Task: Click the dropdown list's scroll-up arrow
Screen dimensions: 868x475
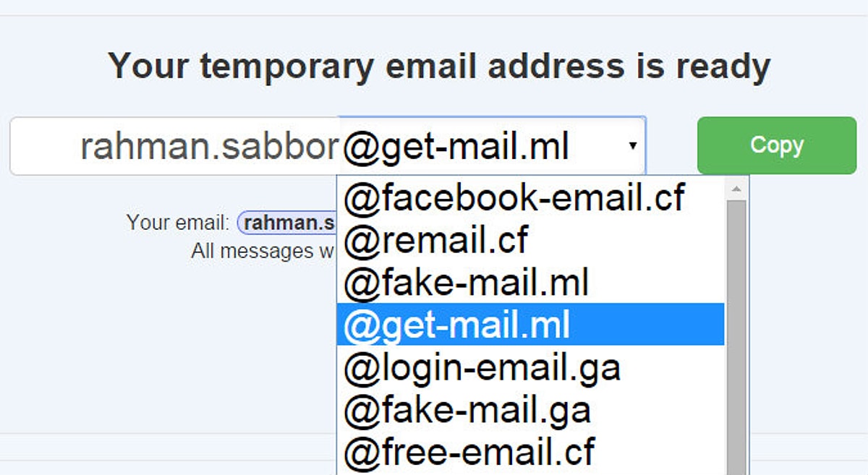Action: point(736,189)
